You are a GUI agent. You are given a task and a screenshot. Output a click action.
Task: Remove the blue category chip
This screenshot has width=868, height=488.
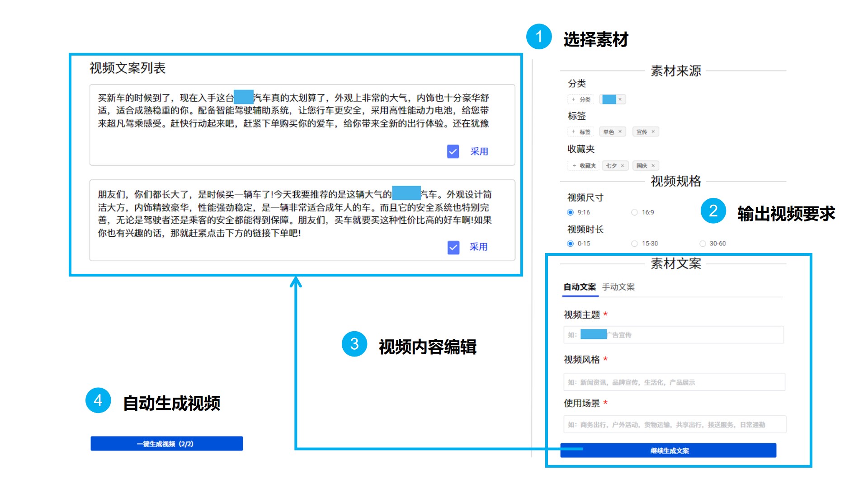620,99
